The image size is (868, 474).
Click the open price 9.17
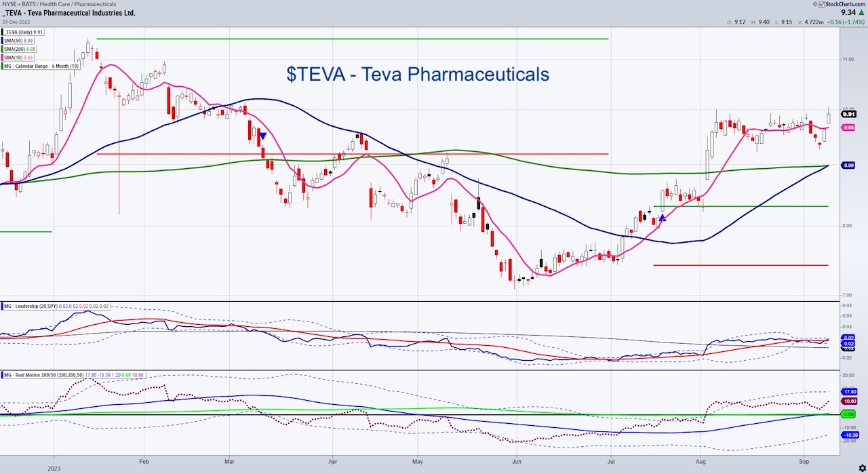pos(738,22)
